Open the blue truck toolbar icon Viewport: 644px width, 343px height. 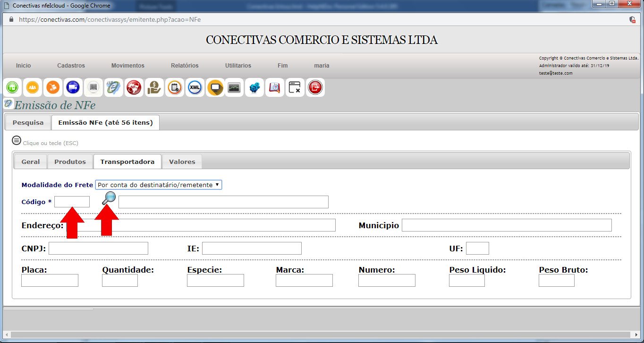pos(73,87)
